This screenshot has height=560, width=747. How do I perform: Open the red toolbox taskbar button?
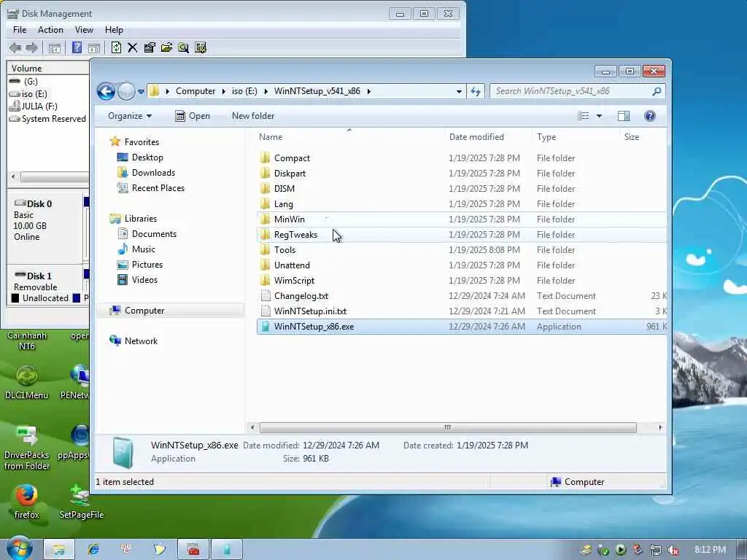pyautogui.click(x=193, y=550)
